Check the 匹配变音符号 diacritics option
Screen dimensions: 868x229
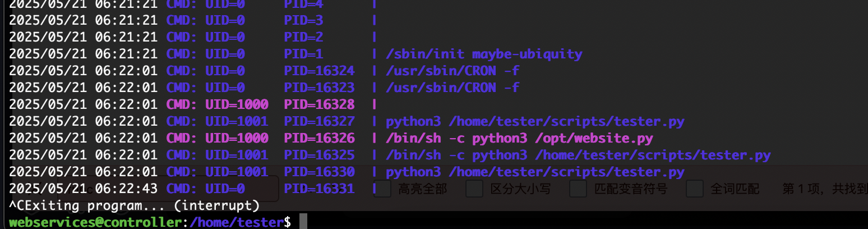pos(578,189)
